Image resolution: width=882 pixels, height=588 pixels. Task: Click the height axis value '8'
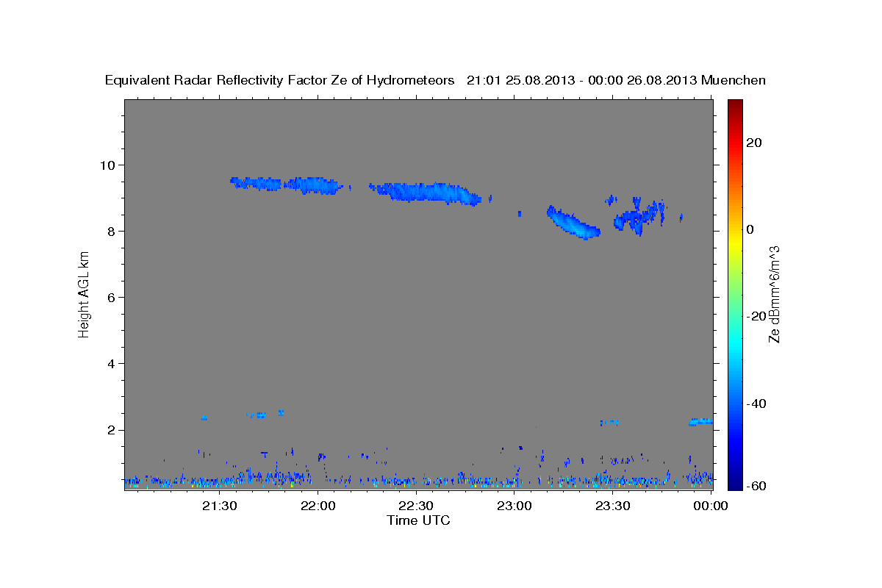tap(112, 231)
